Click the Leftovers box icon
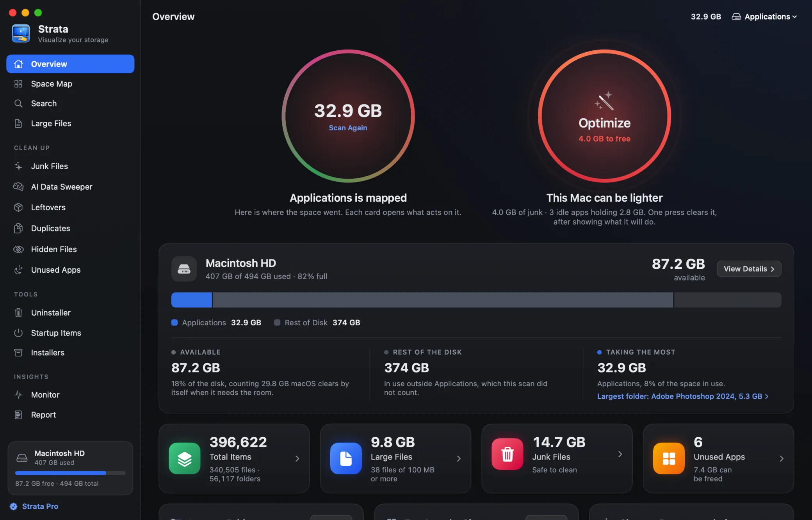The width and height of the screenshot is (812, 520). coord(18,208)
